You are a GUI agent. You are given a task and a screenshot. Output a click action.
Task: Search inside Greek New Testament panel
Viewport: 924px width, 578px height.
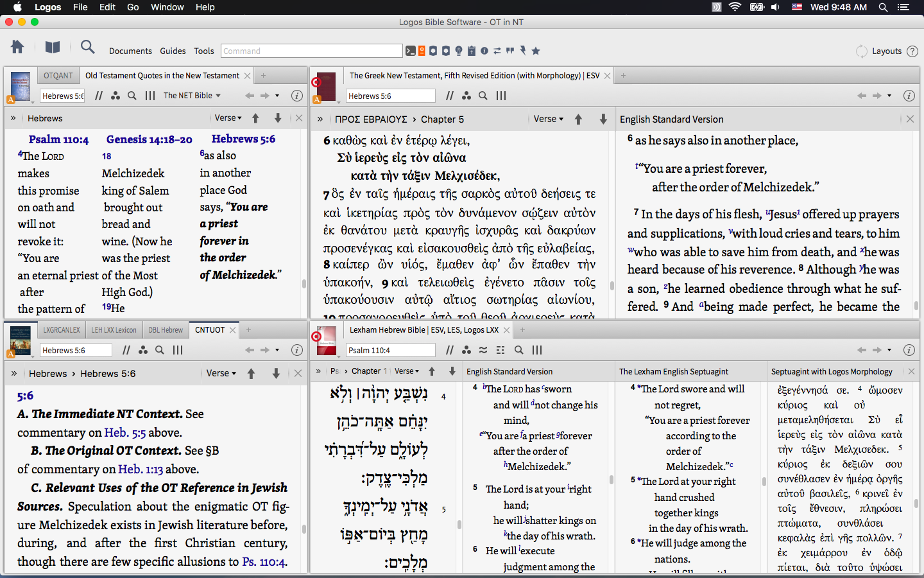click(483, 96)
